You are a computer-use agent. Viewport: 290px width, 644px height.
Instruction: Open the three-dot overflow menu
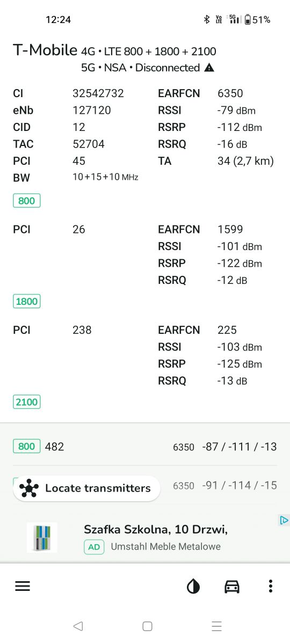point(271,586)
